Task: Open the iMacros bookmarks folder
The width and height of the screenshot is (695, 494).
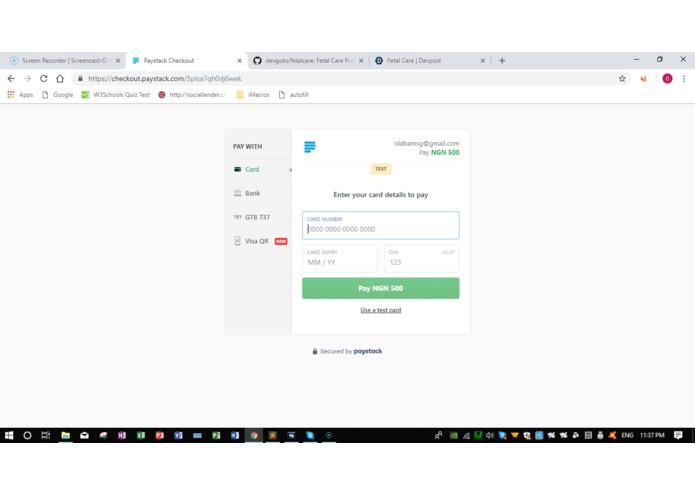Action: click(253, 95)
